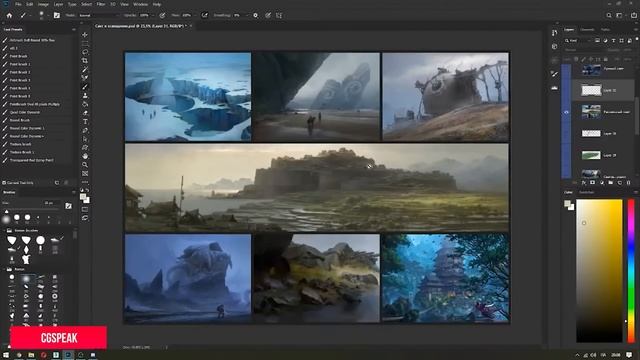Open the Filter menu

pyautogui.click(x=100, y=4)
